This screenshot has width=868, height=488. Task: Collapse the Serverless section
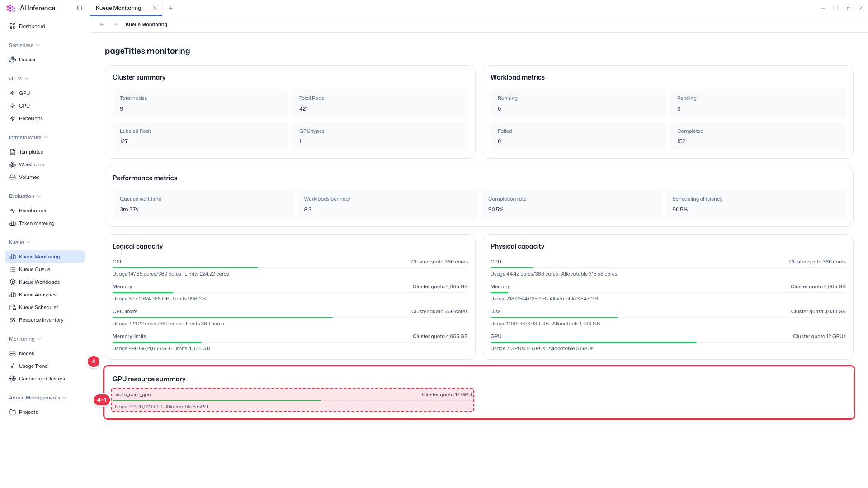click(24, 45)
